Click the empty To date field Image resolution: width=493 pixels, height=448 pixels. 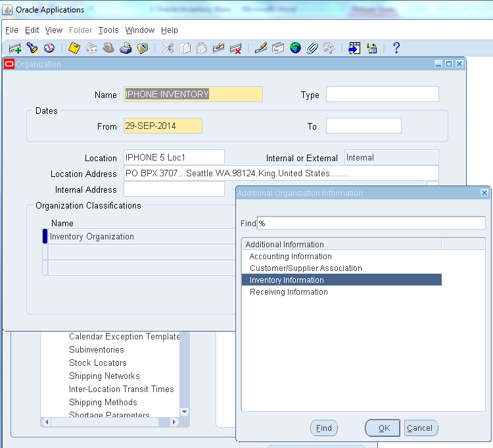coord(364,126)
